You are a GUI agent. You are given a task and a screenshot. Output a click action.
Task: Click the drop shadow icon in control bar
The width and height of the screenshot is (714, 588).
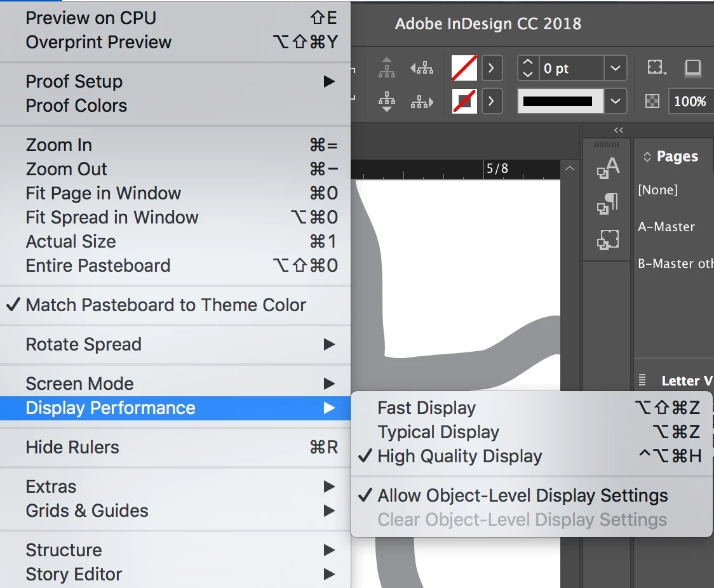692,69
